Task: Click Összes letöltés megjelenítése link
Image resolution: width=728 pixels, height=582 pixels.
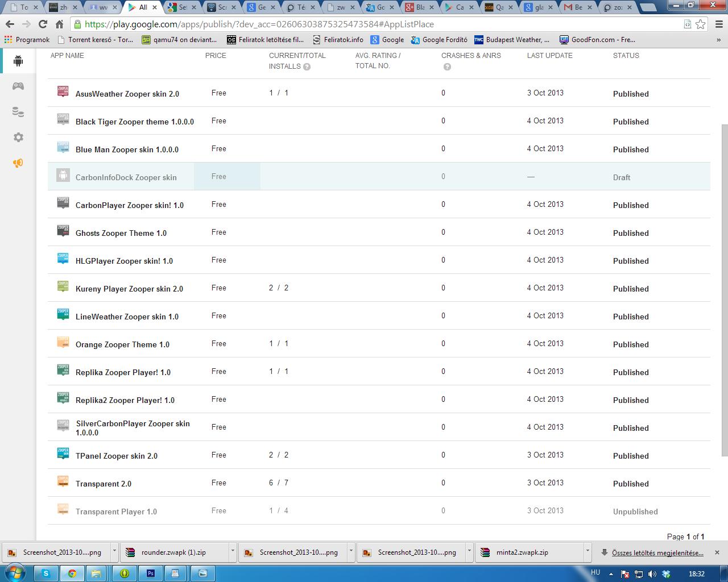Action: pos(657,552)
